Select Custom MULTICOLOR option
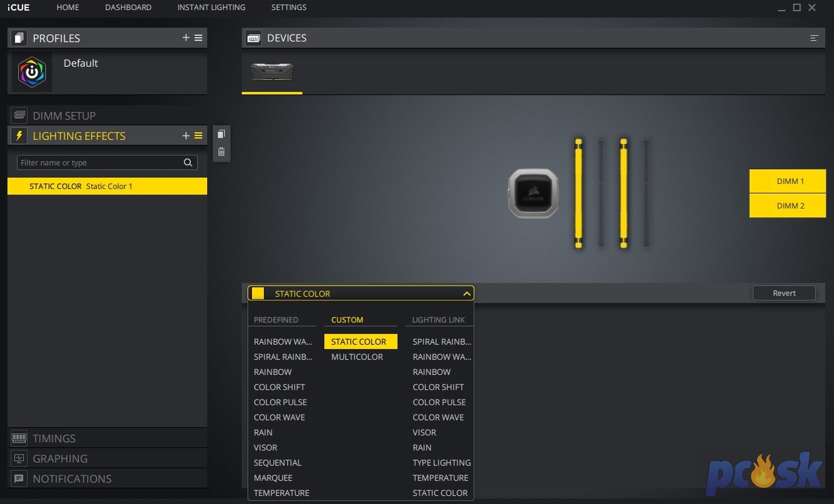Image resolution: width=834 pixels, height=504 pixels. pos(357,357)
